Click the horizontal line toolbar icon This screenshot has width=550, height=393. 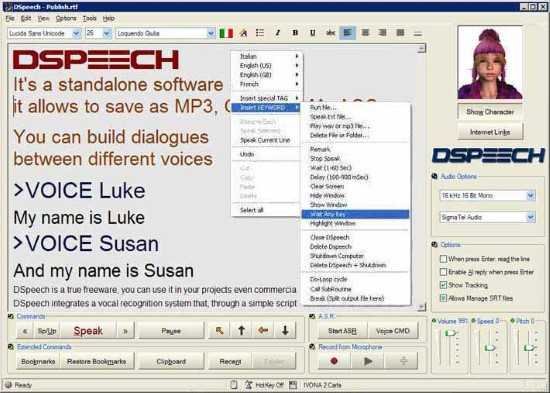(x=417, y=33)
